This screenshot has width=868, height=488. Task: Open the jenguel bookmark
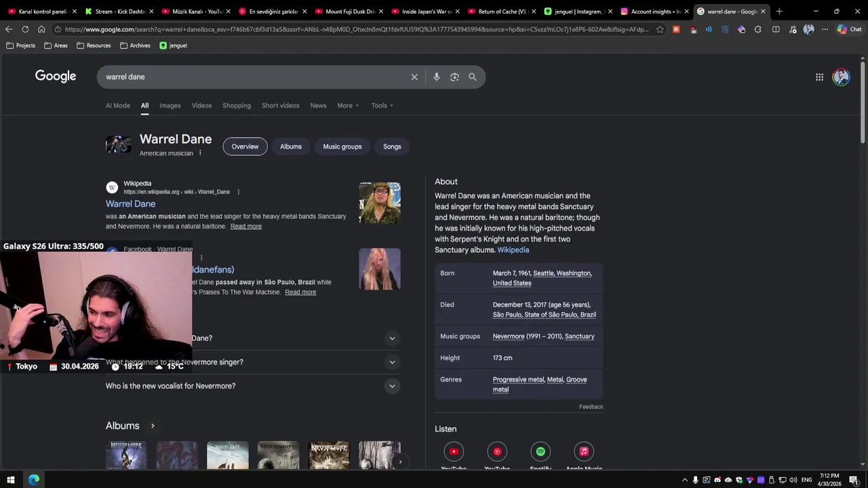tap(173, 45)
